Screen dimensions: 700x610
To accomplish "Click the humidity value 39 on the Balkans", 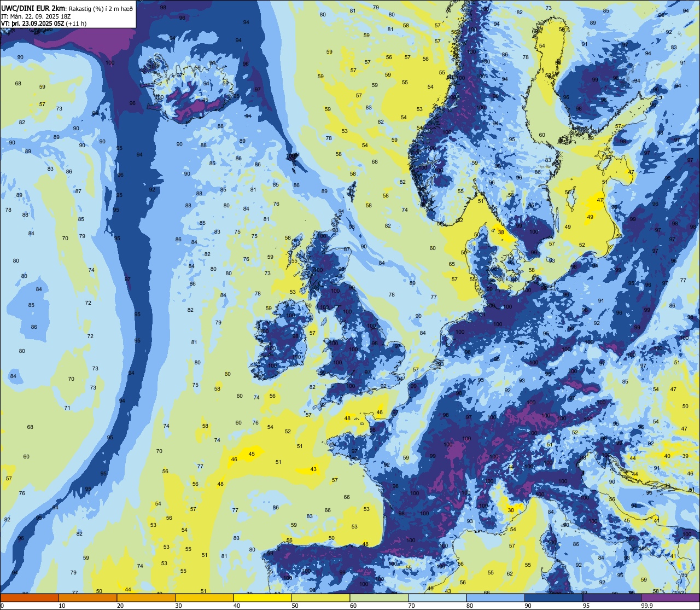I will (x=685, y=456).
